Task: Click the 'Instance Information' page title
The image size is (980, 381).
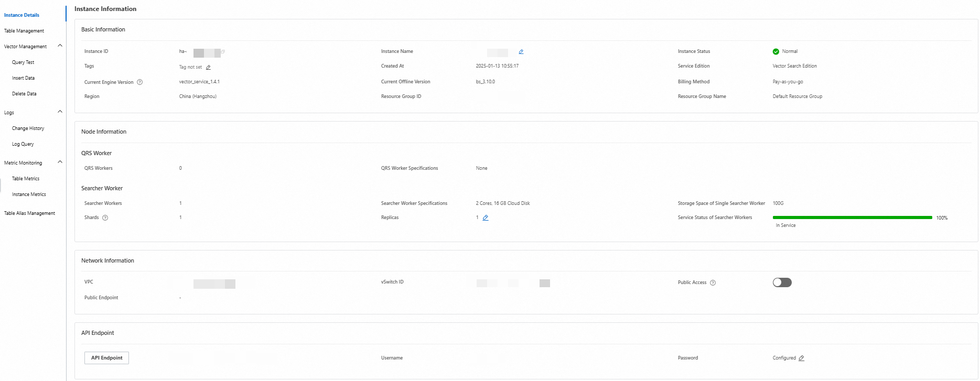Action: 105,9
